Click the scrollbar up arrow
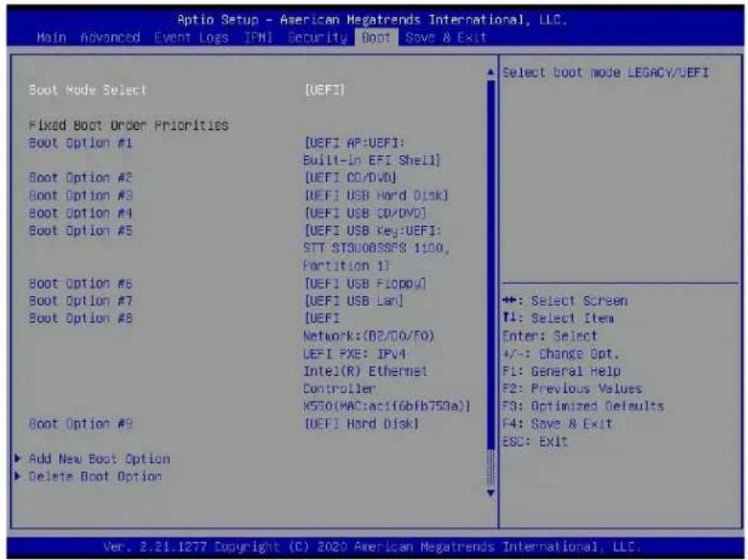Image resolution: width=748 pixels, height=560 pixels. 490,73
